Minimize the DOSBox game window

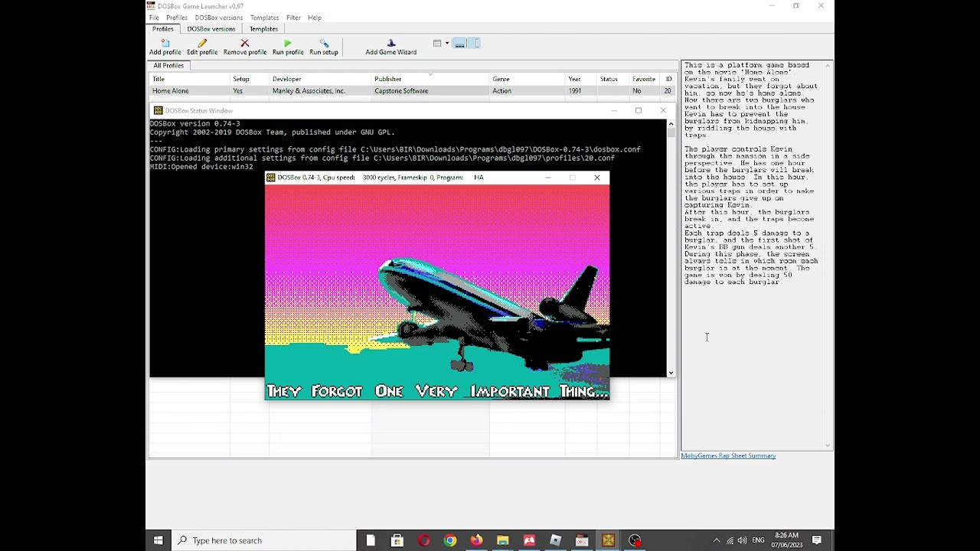(x=547, y=178)
